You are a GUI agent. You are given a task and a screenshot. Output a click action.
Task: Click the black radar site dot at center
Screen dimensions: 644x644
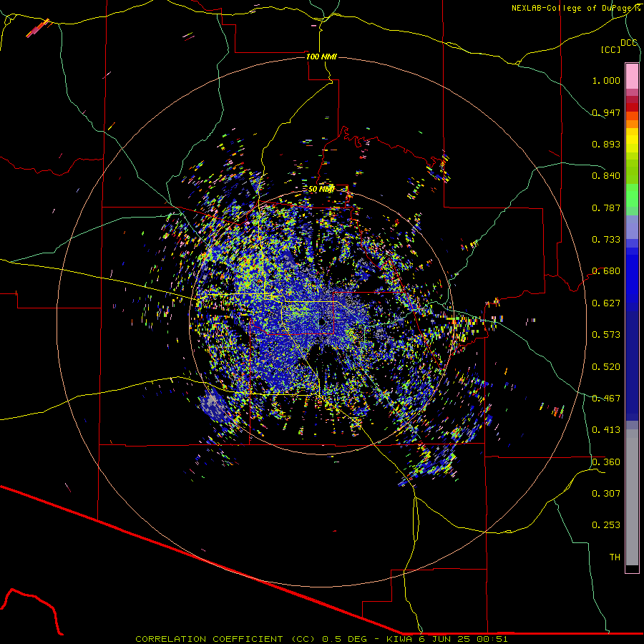322,322
